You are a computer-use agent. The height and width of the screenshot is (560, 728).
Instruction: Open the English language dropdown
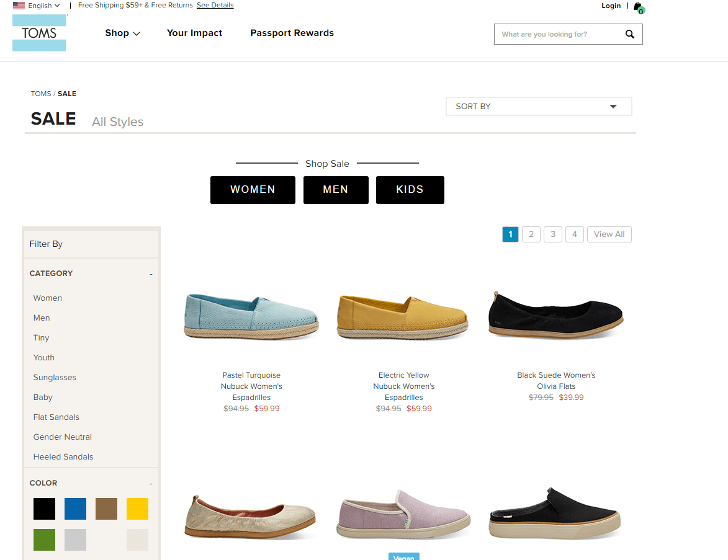44,6
